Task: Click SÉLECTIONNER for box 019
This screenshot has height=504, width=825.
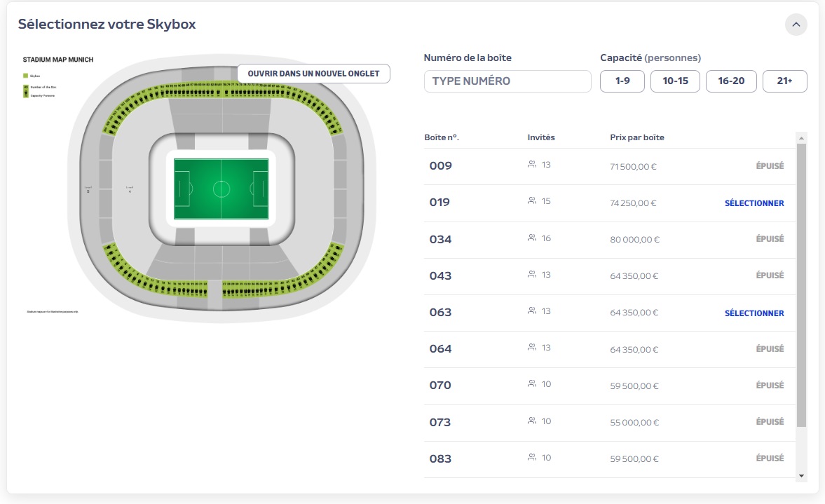Action: (754, 203)
